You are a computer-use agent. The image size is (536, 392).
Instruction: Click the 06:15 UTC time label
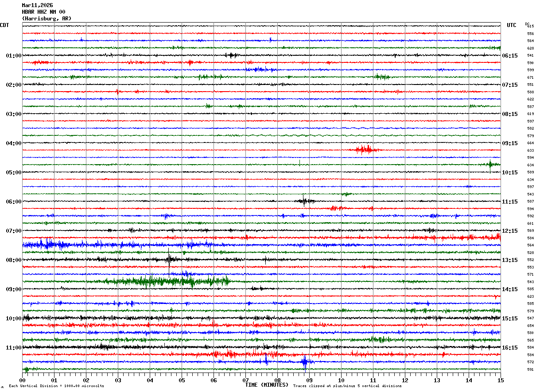(x=509, y=56)
